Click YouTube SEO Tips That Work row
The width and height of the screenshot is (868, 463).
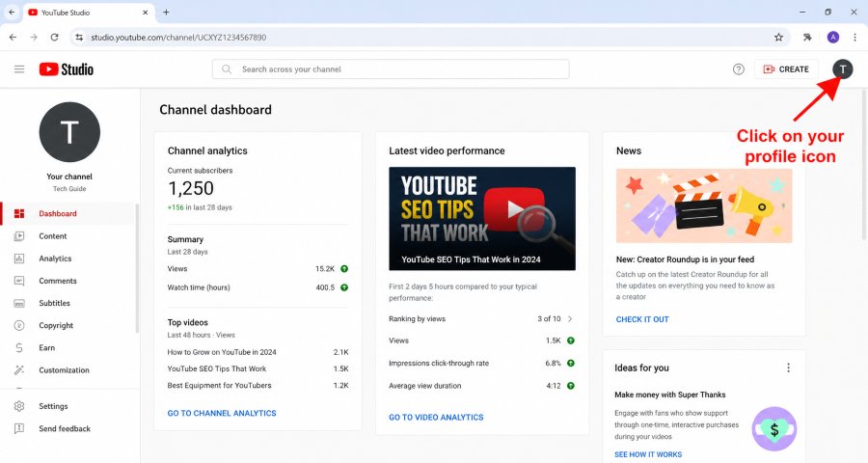(258, 368)
